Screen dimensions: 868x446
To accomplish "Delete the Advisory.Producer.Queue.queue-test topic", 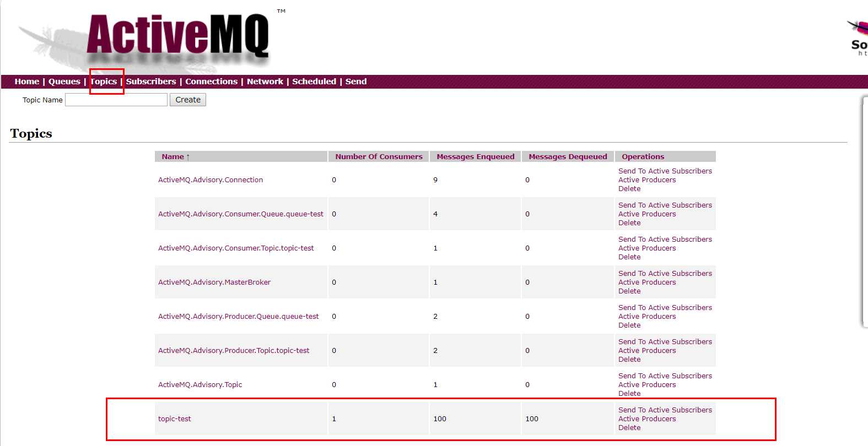I will pos(629,325).
